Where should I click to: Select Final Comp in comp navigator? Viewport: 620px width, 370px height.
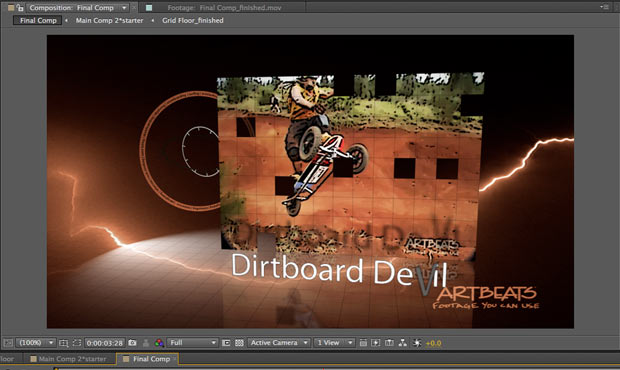coord(38,20)
